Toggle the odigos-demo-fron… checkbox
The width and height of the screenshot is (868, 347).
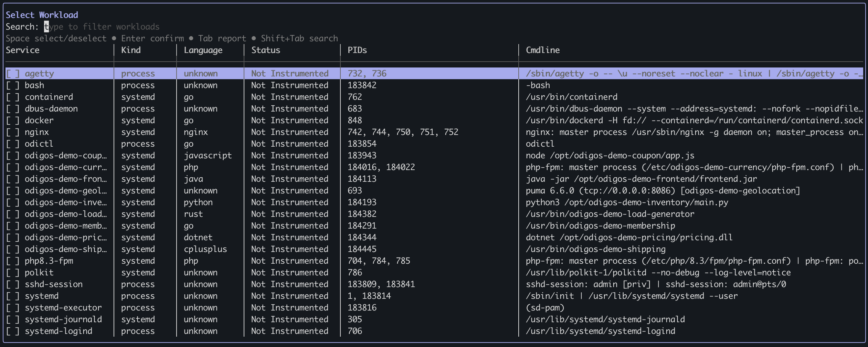[x=13, y=179]
